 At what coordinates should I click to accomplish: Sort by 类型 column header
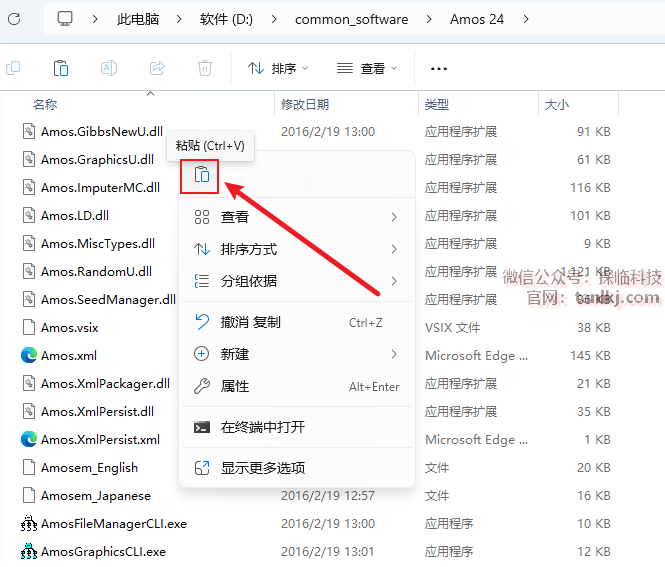pyautogui.click(x=437, y=104)
